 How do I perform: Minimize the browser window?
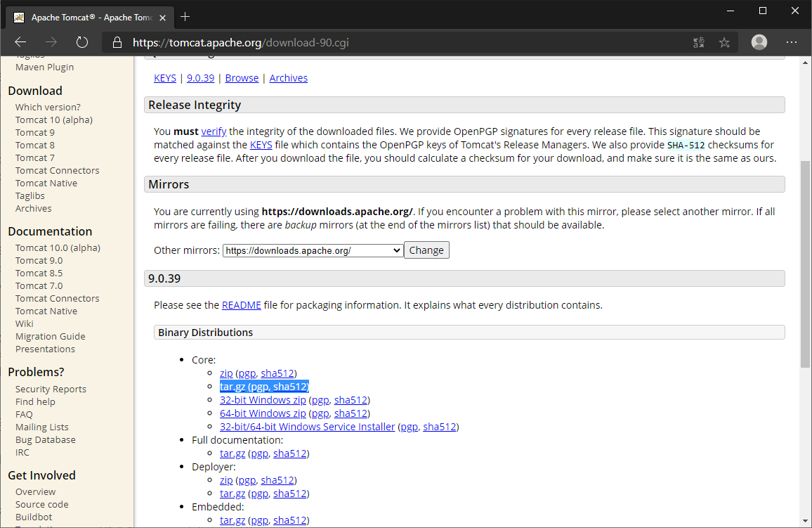point(731,11)
